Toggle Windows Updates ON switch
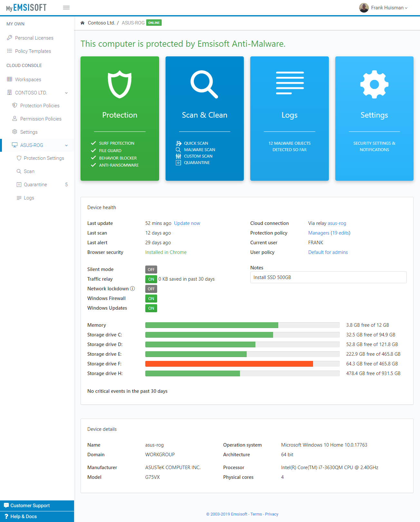The height and width of the screenshot is (522, 420). 151,308
